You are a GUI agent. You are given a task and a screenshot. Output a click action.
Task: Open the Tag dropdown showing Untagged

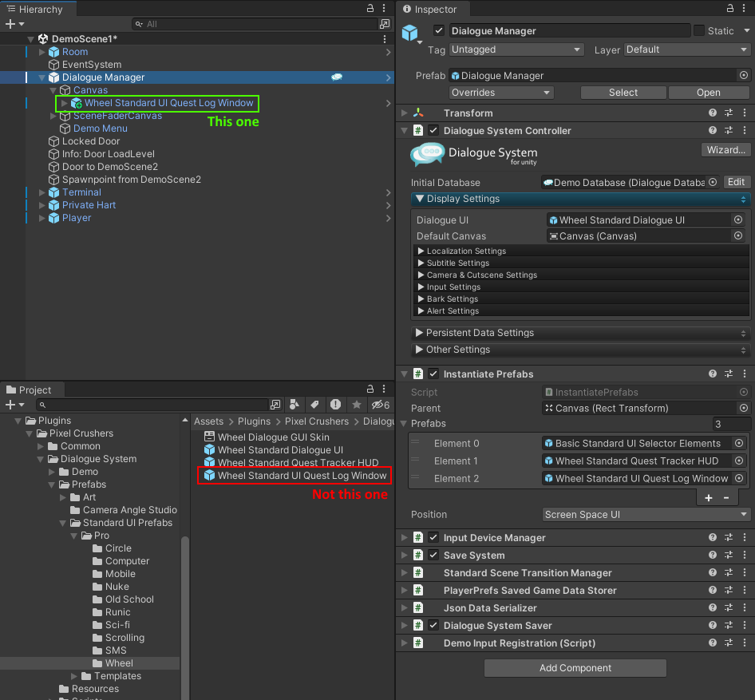tap(516, 49)
